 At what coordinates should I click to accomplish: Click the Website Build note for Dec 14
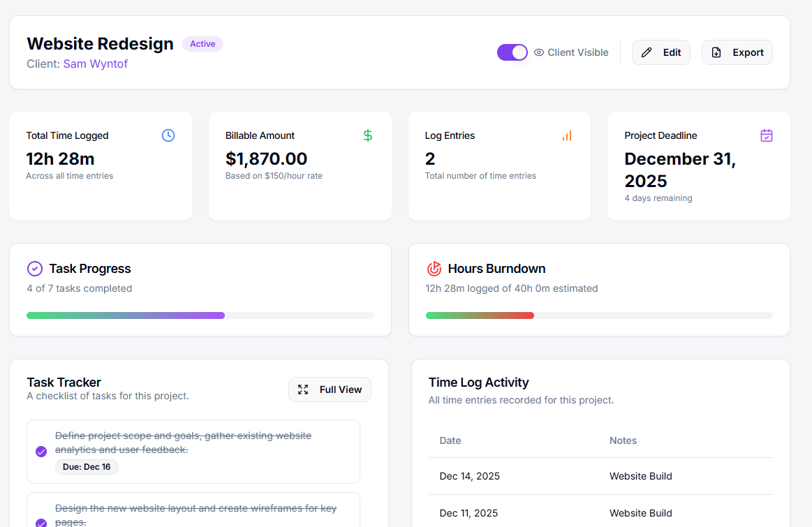tap(640, 476)
